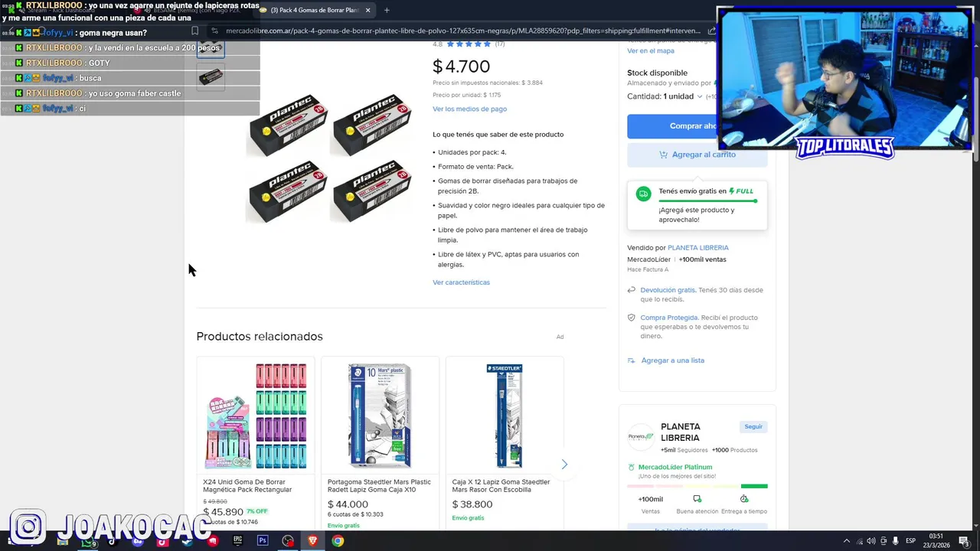The width and height of the screenshot is (980, 551).
Task: Open PLANETA LIBRERIA seller link
Action: pyautogui.click(x=697, y=248)
